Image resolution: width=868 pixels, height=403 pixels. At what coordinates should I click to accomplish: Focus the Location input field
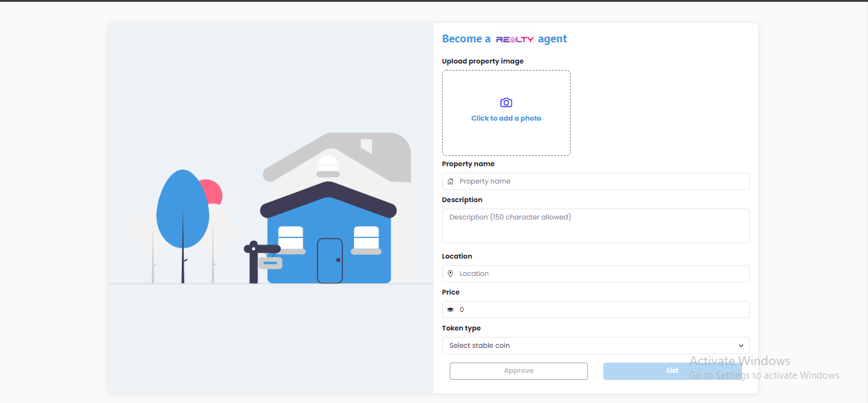596,274
